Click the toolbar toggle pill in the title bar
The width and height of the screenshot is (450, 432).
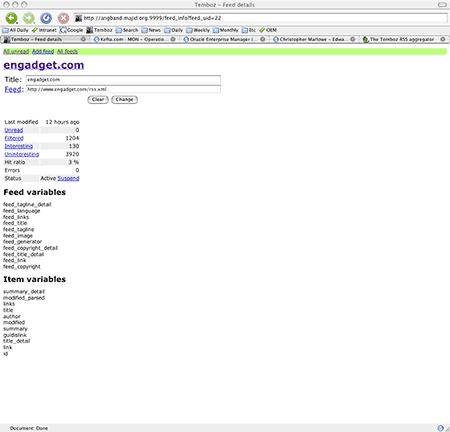(x=442, y=5)
